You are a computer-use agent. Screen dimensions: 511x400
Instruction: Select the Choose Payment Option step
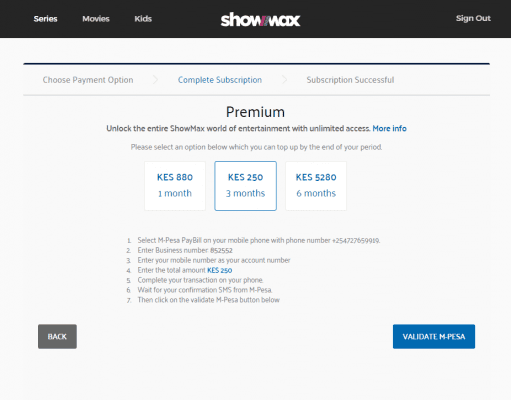(x=88, y=80)
